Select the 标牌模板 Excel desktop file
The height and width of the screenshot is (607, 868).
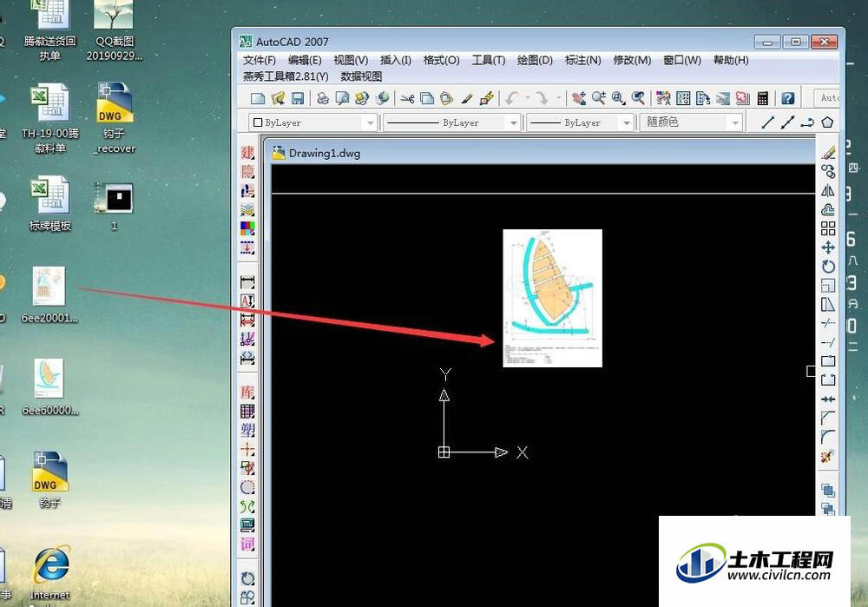point(49,203)
